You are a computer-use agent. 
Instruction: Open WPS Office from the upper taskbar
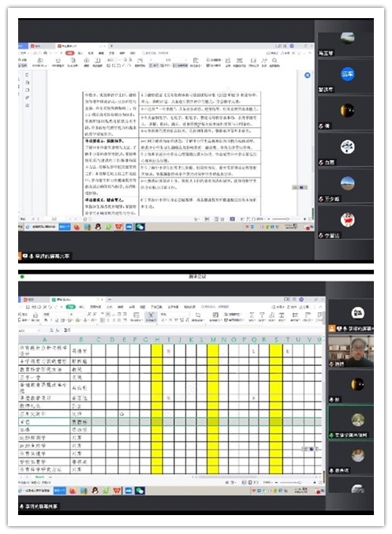(x=118, y=227)
